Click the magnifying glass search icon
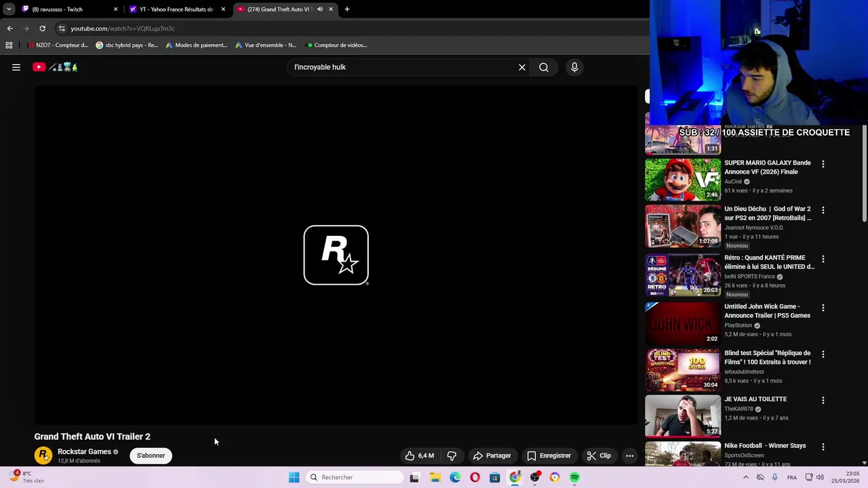The image size is (868, 488). [544, 67]
